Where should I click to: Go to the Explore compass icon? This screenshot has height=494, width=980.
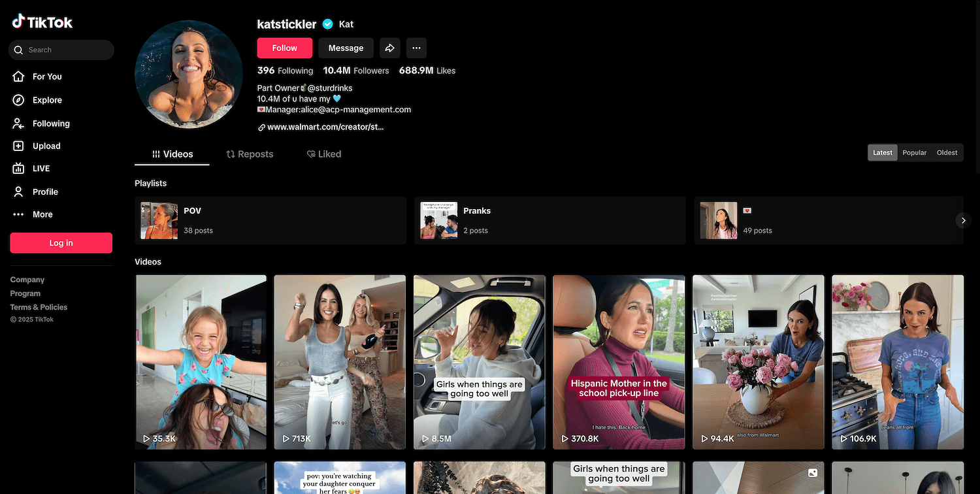19,100
